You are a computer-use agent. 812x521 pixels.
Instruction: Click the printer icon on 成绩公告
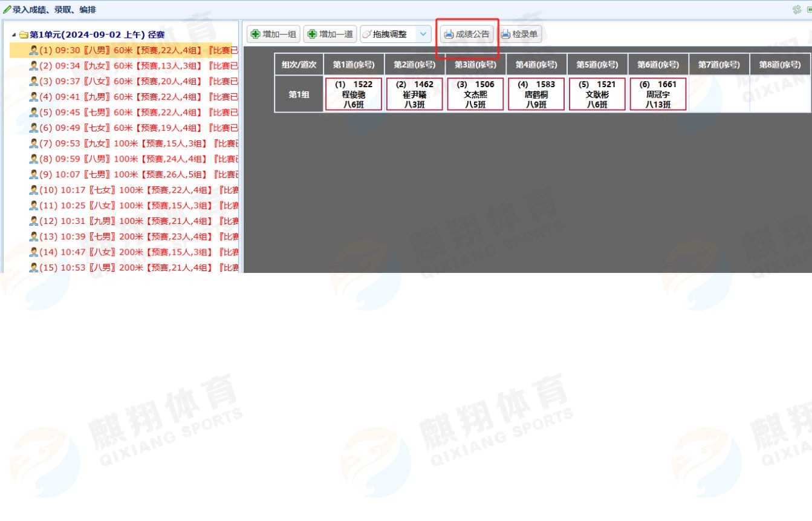449,34
